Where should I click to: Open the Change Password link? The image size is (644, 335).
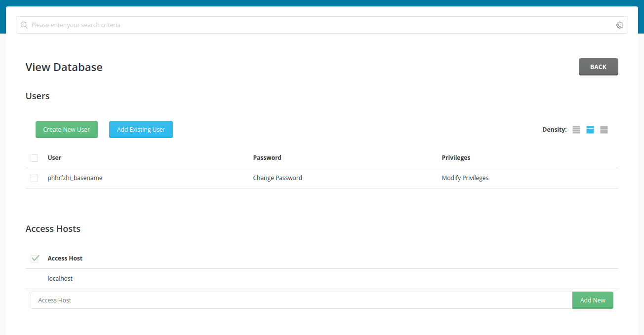pos(277,178)
